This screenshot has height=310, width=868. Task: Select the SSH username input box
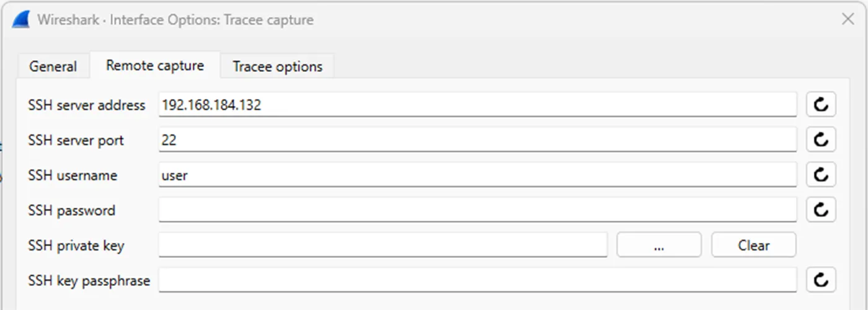point(477,175)
